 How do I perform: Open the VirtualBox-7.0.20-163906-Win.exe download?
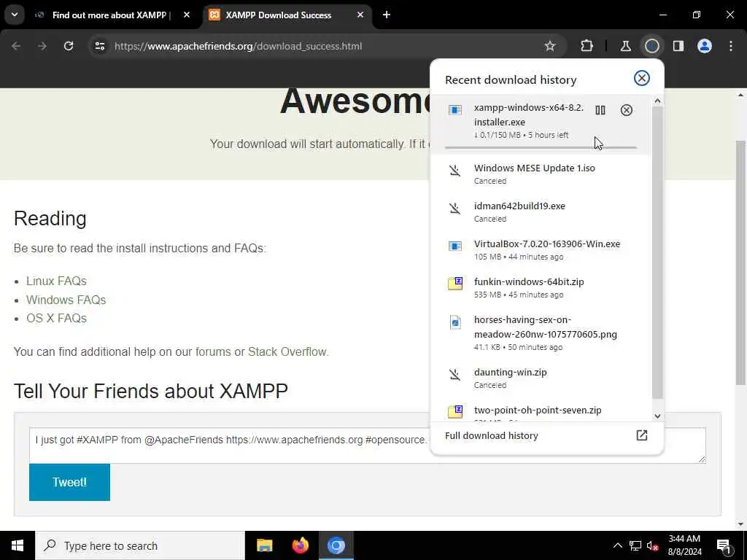coord(541,249)
